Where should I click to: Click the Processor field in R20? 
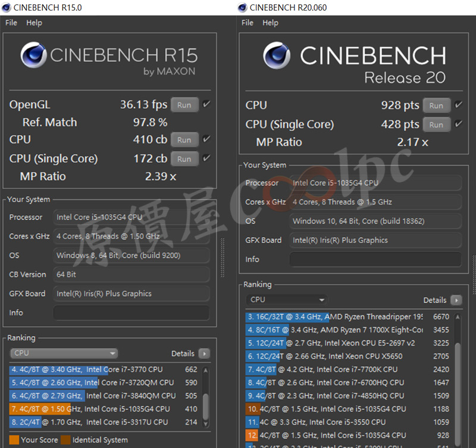[x=375, y=183]
